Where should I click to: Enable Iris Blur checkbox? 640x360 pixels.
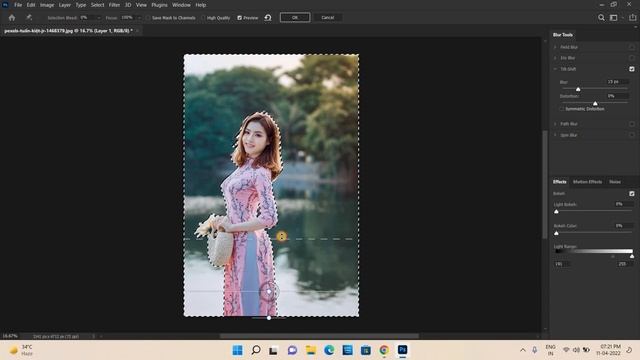632,58
